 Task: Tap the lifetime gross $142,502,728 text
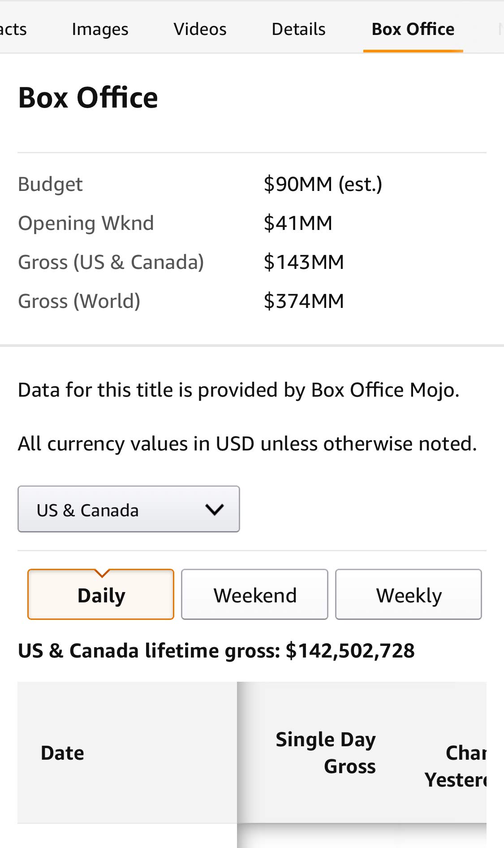pos(216,651)
